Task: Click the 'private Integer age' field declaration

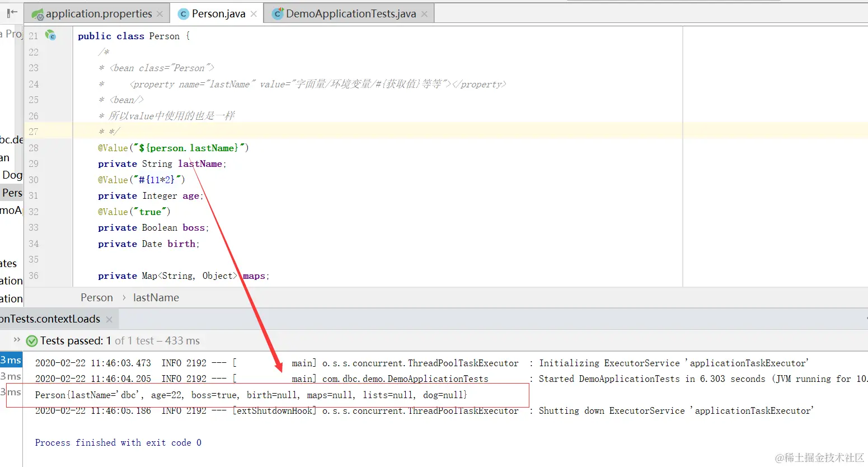Action: 151,196
